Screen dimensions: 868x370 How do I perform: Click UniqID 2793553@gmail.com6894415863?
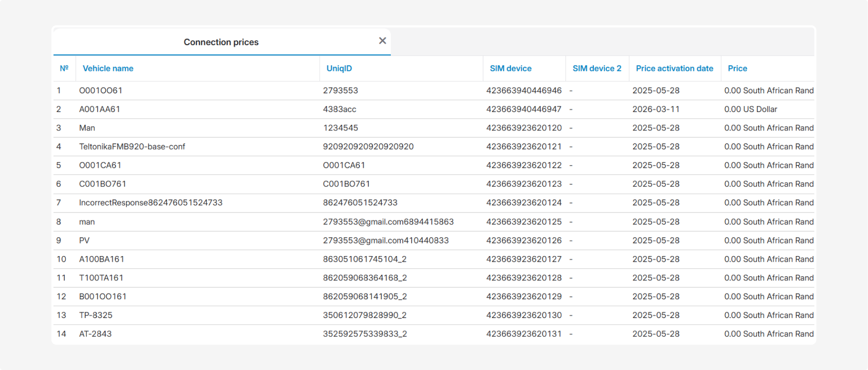click(x=388, y=222)
